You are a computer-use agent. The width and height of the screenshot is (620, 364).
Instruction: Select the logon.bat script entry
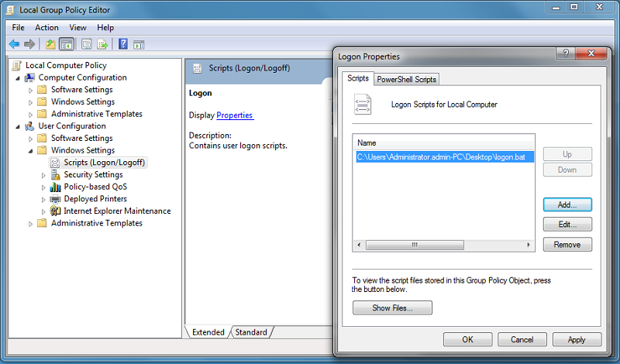pyautogui.click(x=444, y=157)
